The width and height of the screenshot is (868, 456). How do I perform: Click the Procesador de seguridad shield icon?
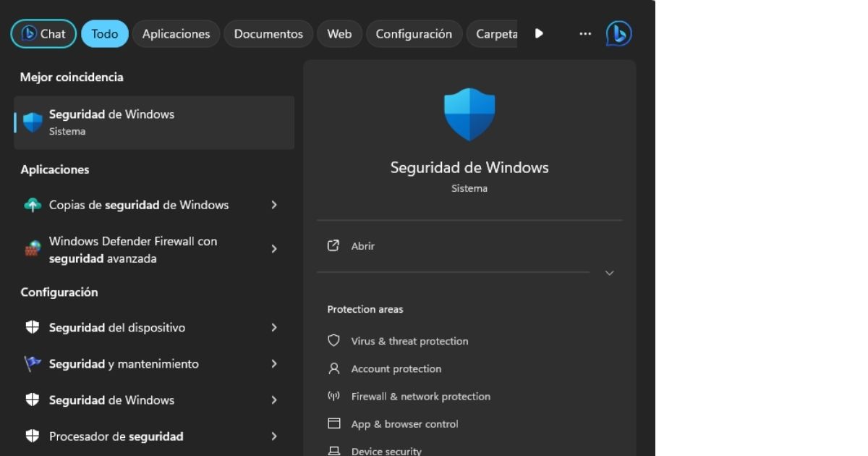[33, 436]
